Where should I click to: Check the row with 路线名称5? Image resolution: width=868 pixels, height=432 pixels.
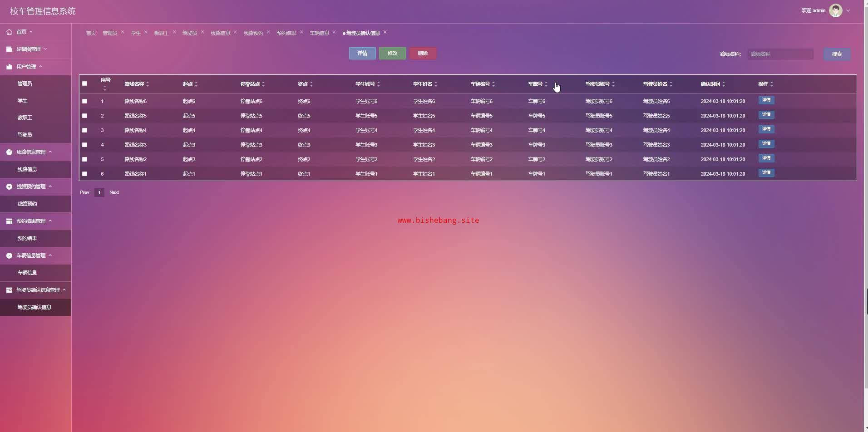[84, 116]
